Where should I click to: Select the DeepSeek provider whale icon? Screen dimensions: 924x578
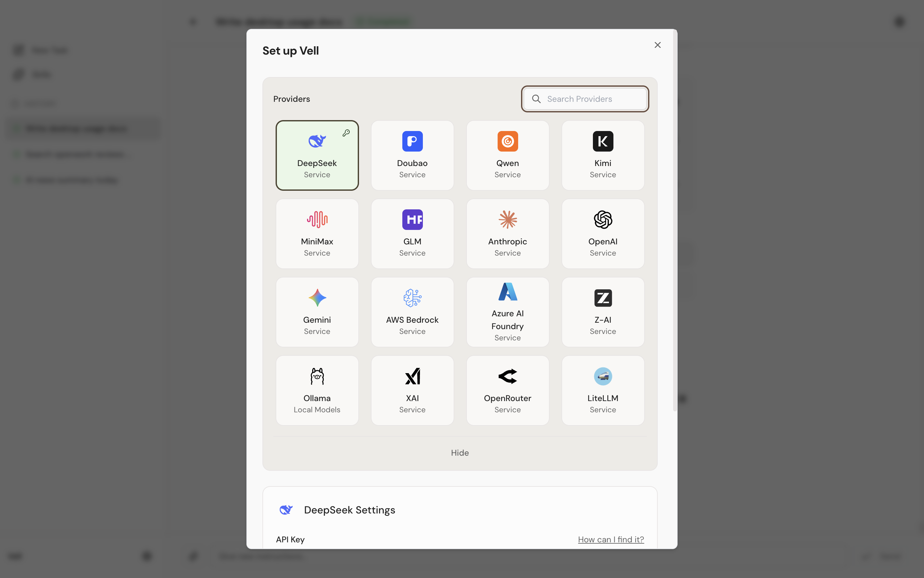pyautogui.click(x=317, y=141)
